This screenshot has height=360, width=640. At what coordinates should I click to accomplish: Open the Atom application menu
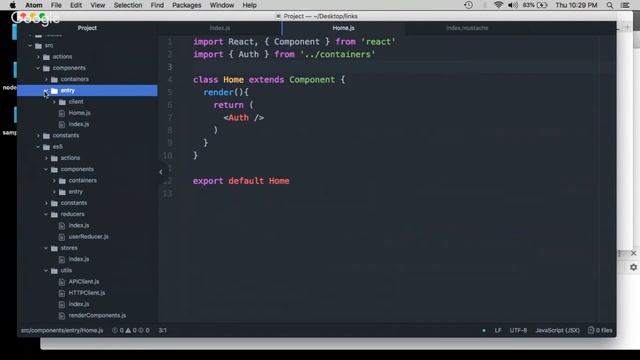[x=34, y=5]
